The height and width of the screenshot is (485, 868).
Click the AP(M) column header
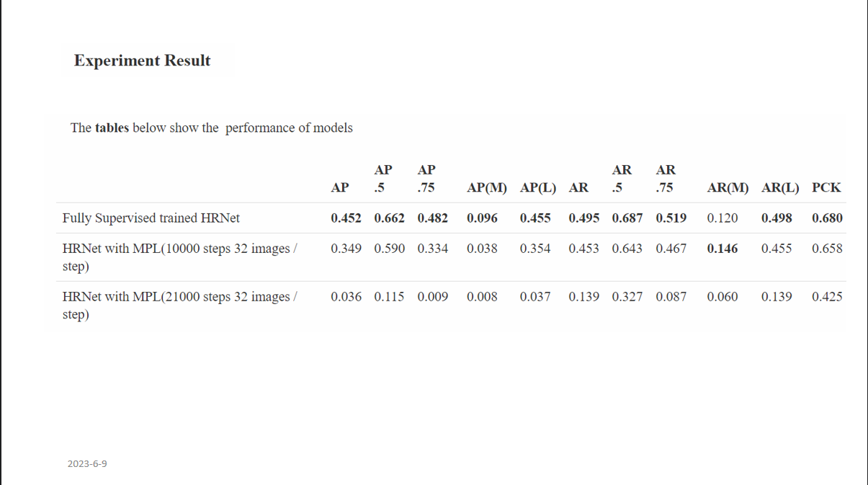click(487, 187)
